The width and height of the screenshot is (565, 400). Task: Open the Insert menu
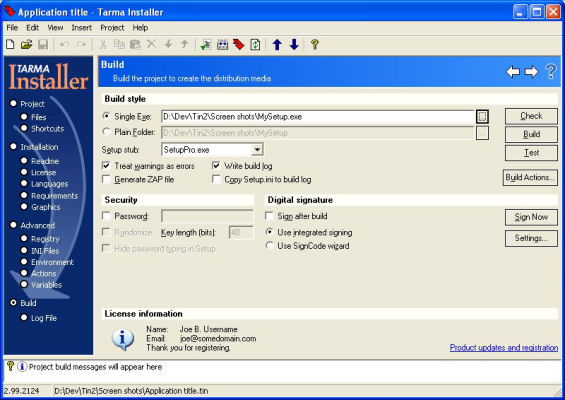pos(81,28)
